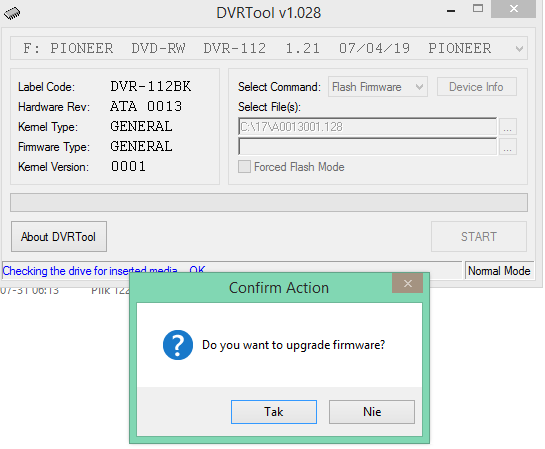This screenshot has height=449, width=545.
Task: Decline firmware upgrade with Nie
Action: pyautogui.click(x=372, y=412)
